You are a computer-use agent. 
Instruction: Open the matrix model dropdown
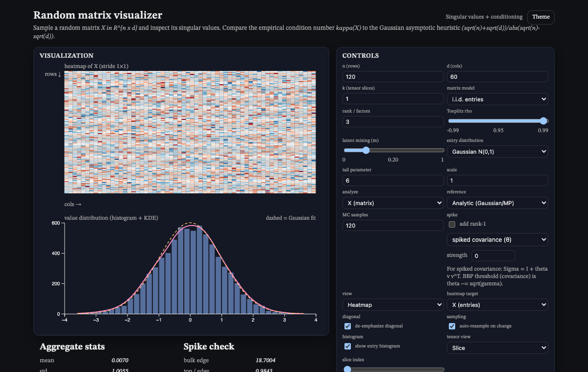(497, 99)
